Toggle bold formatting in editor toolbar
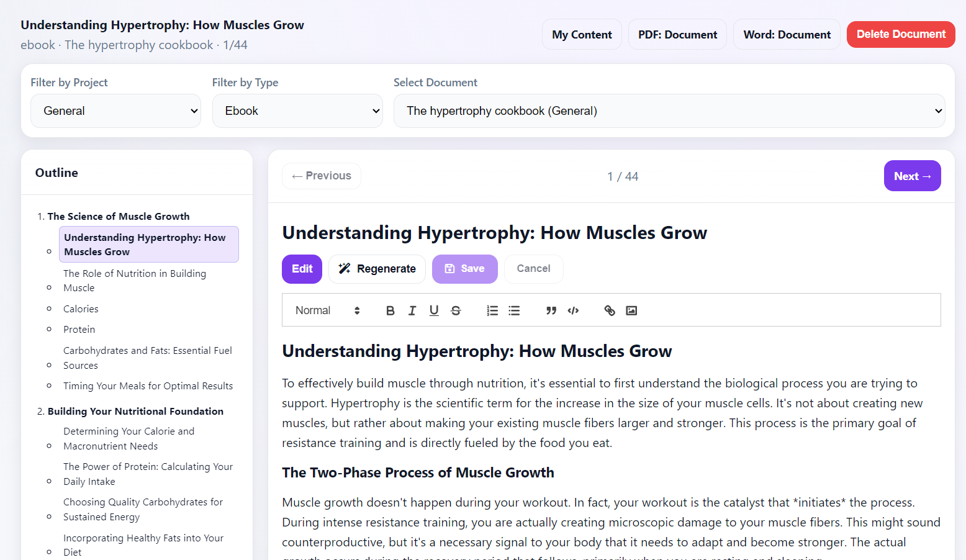Image resolution: width=966 pixels, height=560 pixels. click(390, 310)
